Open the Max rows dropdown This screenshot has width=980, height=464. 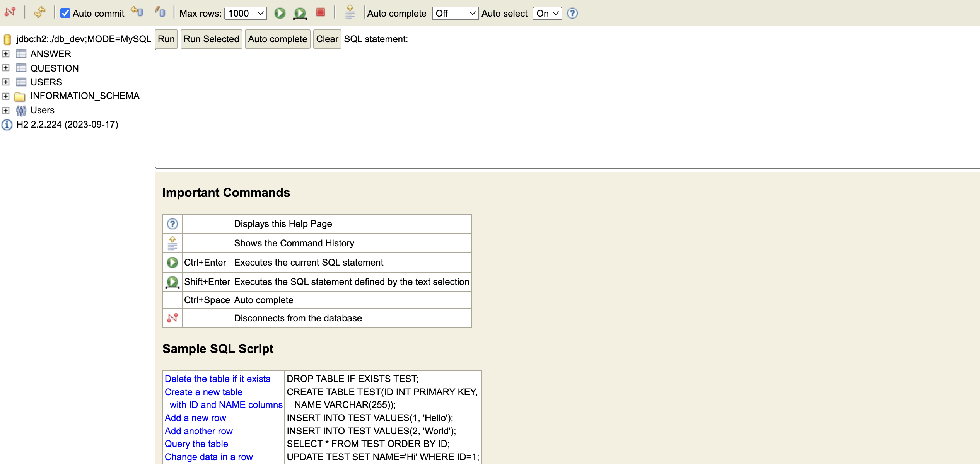point(246,13)
